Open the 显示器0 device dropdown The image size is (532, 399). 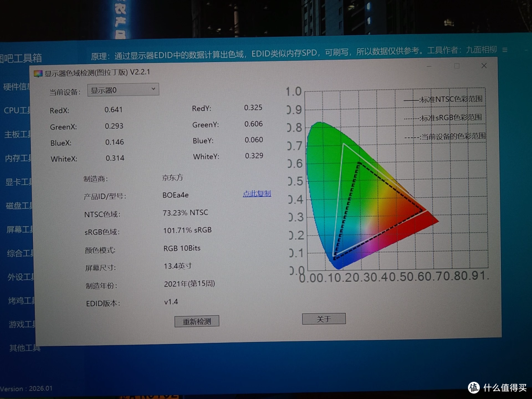tap(123, 90)
